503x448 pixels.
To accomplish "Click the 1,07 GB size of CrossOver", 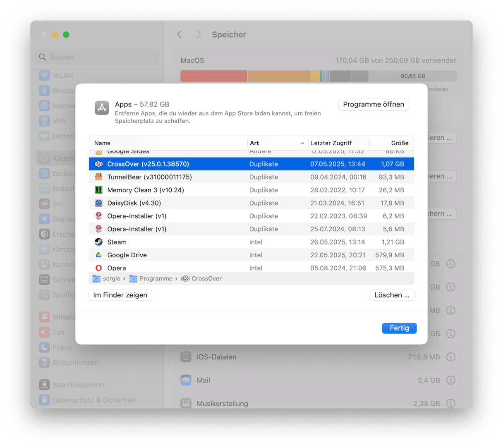I will 393,164.
